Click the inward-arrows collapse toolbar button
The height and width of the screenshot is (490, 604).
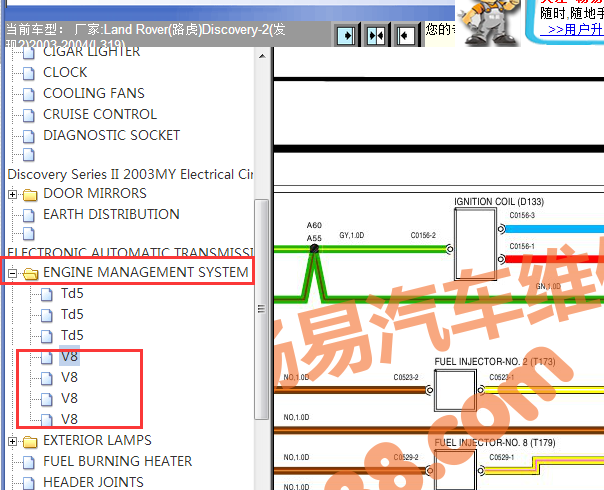point(376,36)
